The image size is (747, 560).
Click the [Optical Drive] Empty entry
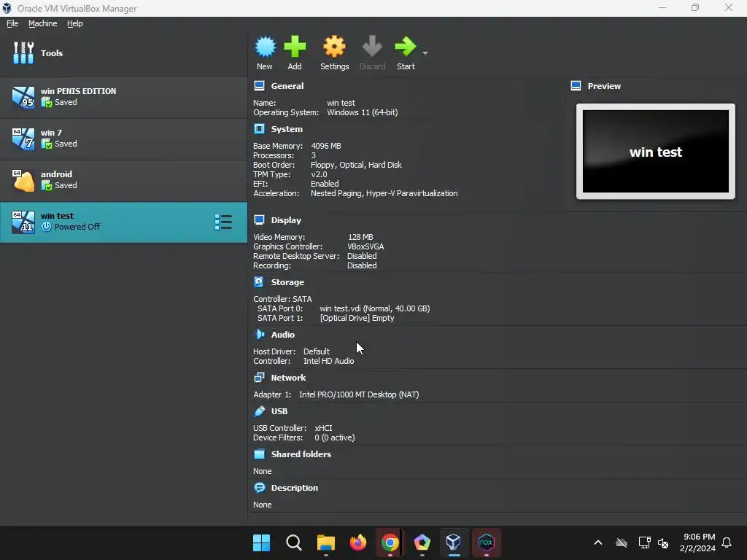[x=357, y=318]
